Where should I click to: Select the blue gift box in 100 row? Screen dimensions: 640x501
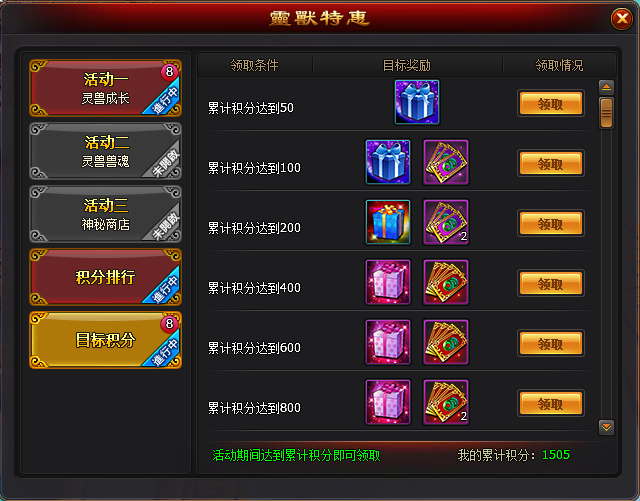(x=388, y=162)
